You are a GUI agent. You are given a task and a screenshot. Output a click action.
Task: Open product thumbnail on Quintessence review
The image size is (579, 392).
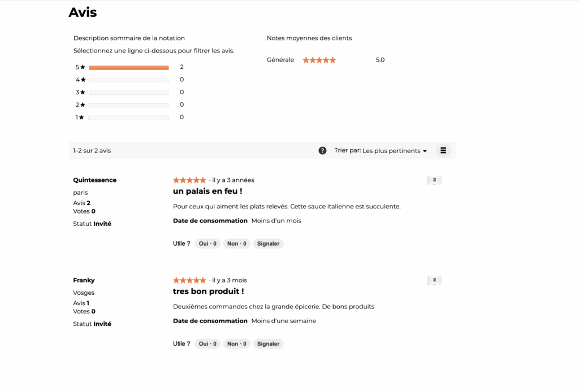tap(434, 180)
